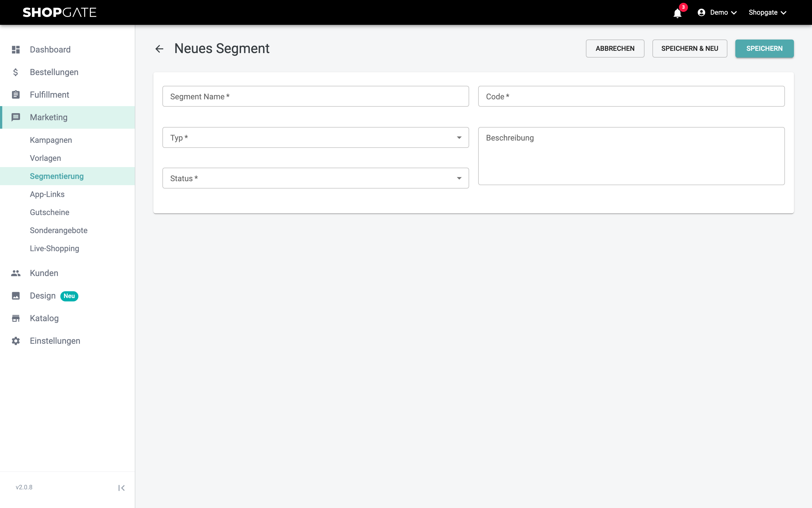
Task: Click the Kunden people icon
Action: [16, 273]
